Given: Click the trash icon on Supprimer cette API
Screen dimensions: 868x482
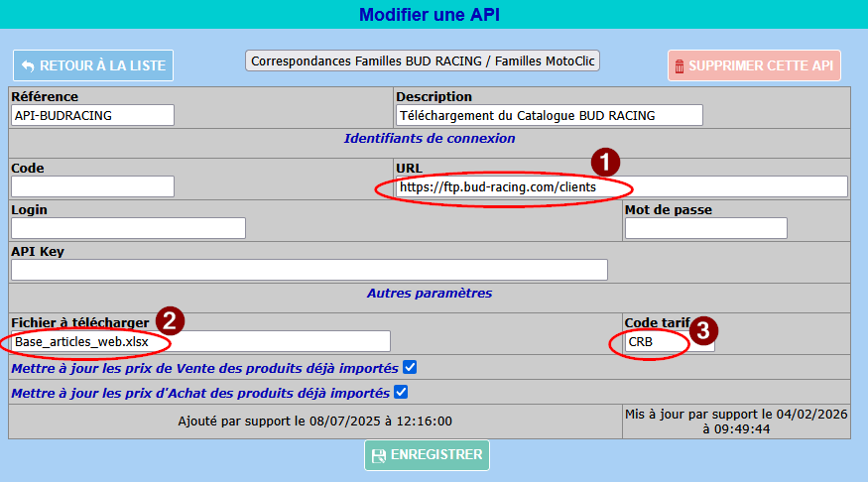Looking at the screenshot, I should pos(680,66).
